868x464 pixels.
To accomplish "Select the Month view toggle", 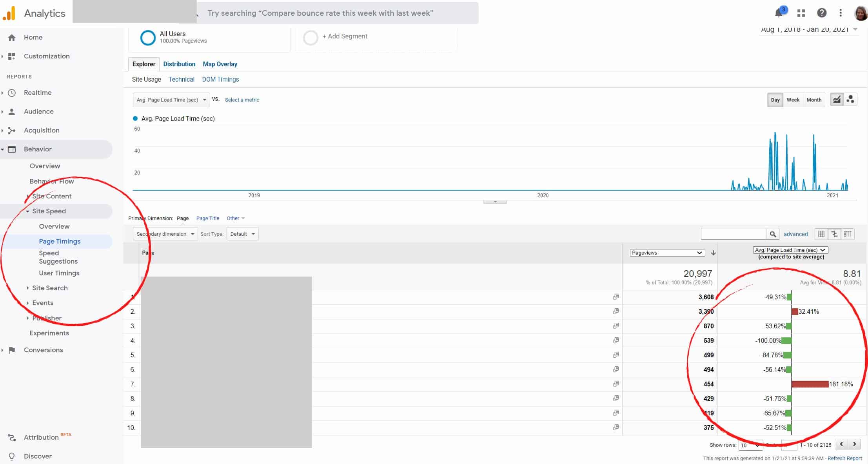I will click(x=814, y=99).
